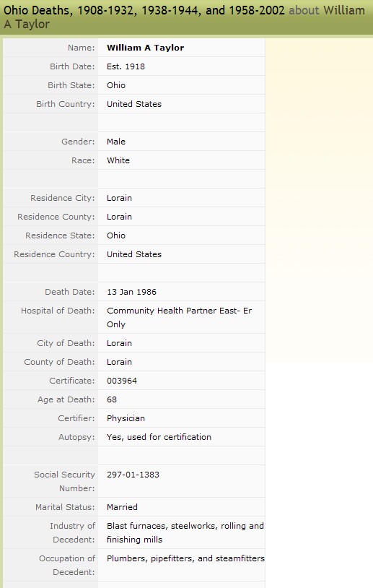Click the birth date value Est. 1918
This screenshot has width=373, height=588.
(126, 66)
